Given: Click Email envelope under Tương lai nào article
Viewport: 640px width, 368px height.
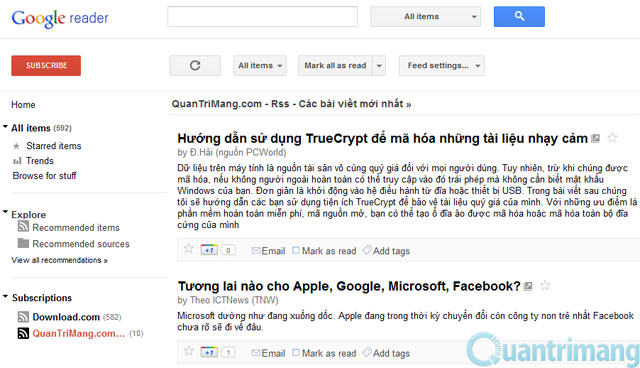Looking at the screenshot, I should 256,352.
